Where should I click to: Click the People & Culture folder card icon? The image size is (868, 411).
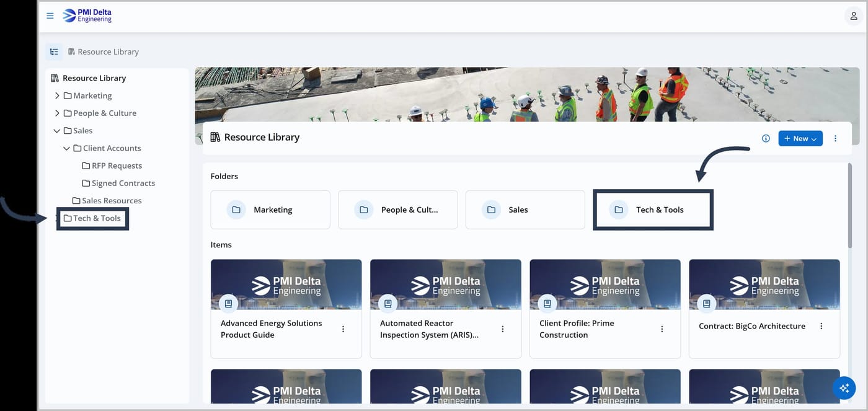(x=364, y=210)
